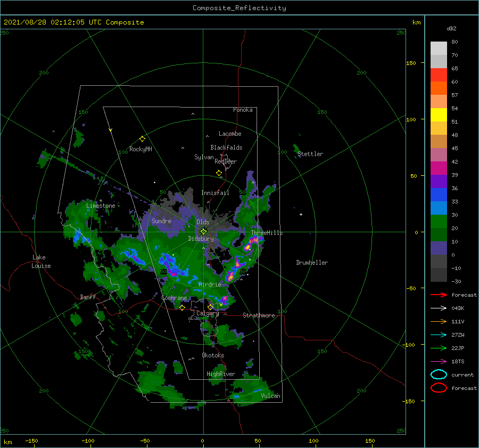Click the Sundre town label
The width and height of the screenshot is (479, 448).
pyautogui.click(x=161, y=221)
